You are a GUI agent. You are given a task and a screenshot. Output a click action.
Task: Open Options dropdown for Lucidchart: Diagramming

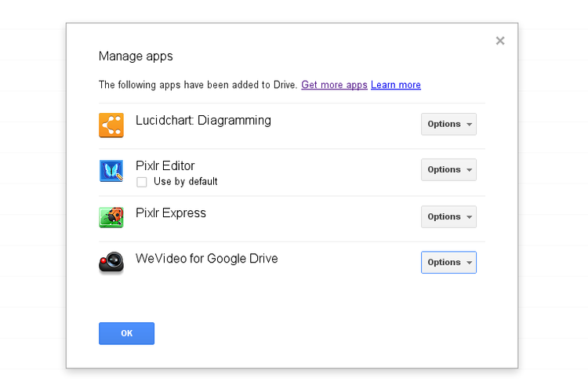coord(448,124)
